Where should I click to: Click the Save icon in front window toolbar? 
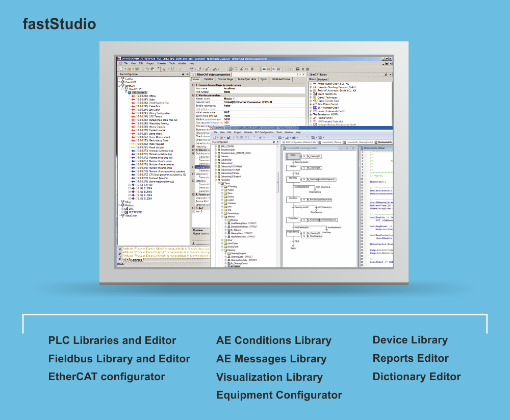coord(227,137)
